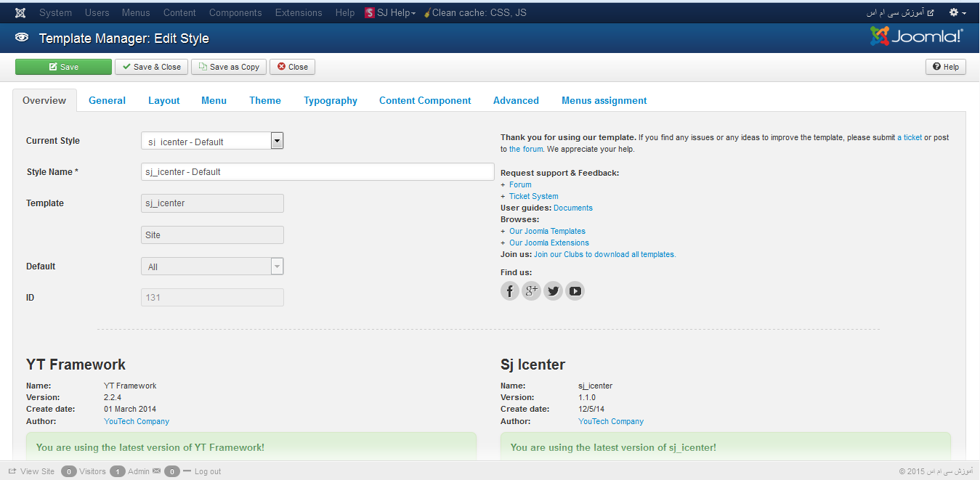Switch to the Theme tab
980x480 pixels.
265,101
